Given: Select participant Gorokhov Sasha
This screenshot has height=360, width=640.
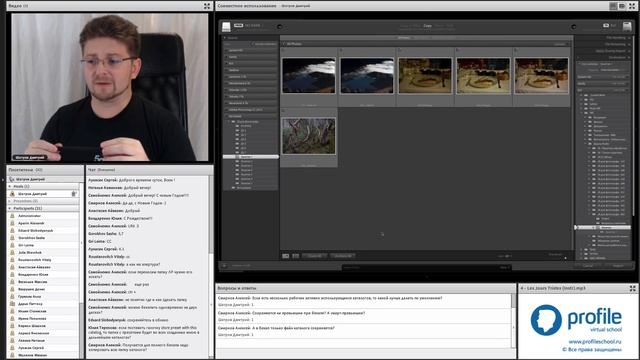Looking at the screenshot, I should point(44,238).
